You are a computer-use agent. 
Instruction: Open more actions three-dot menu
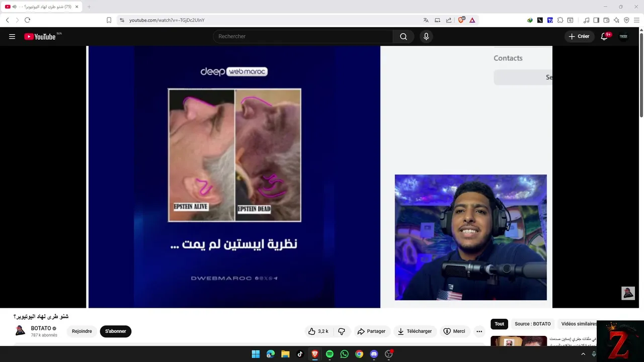click(479, 331)
